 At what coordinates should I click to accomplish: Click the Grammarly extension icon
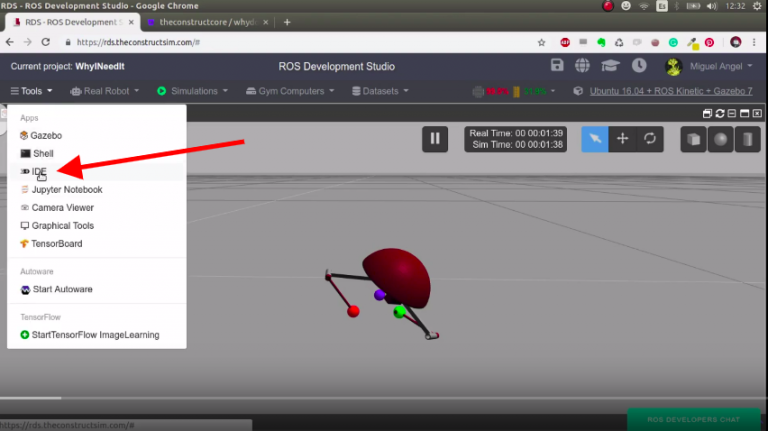pos(673,43)
